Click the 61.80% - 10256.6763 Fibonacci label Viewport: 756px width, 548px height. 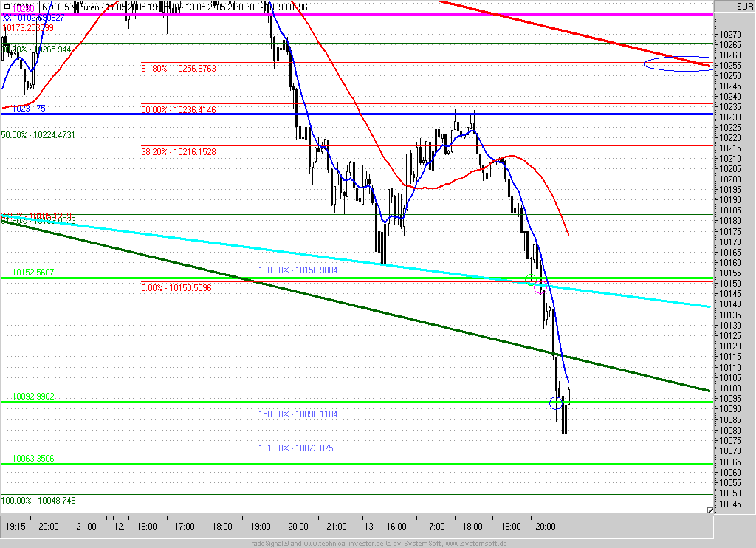[x=179, y=69]
